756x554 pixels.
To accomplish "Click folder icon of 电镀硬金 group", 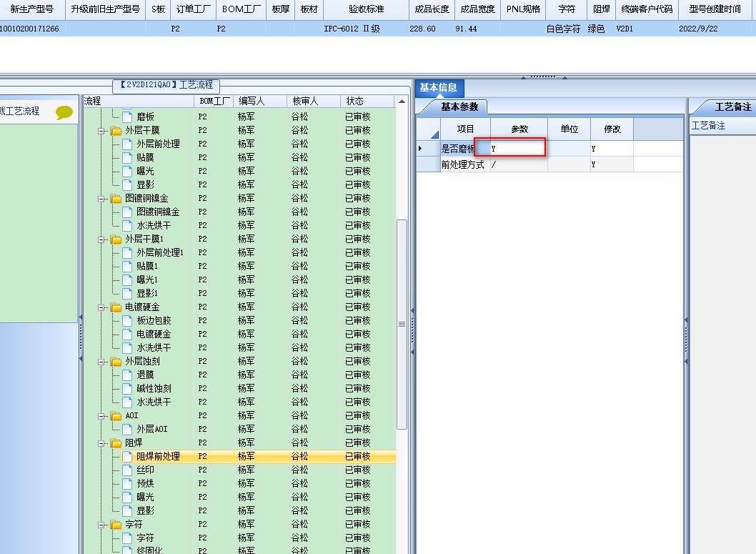I will tap(116, 307).
